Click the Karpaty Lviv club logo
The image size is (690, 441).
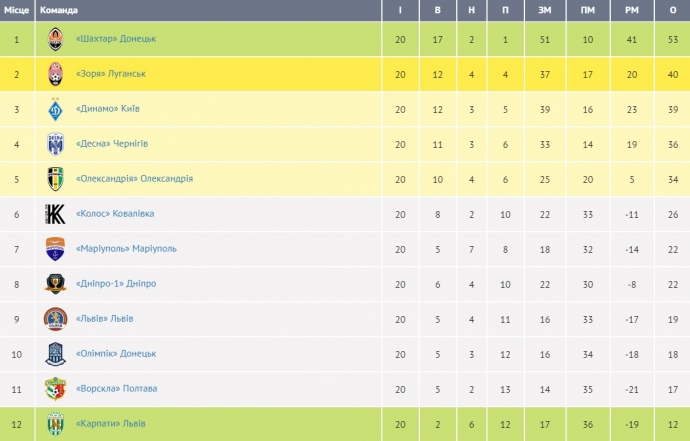point(56,424)
